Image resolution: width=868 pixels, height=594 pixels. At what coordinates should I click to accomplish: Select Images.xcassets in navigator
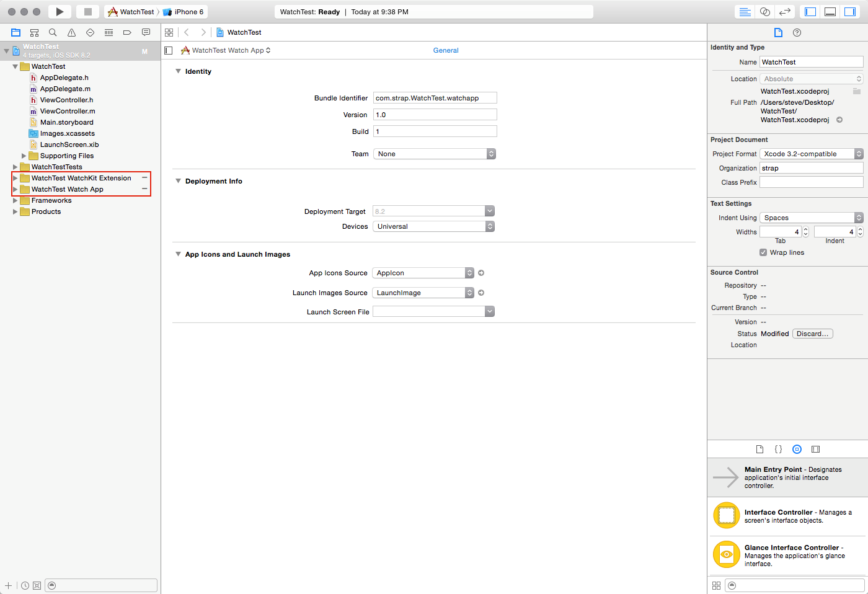coord(67,133)
